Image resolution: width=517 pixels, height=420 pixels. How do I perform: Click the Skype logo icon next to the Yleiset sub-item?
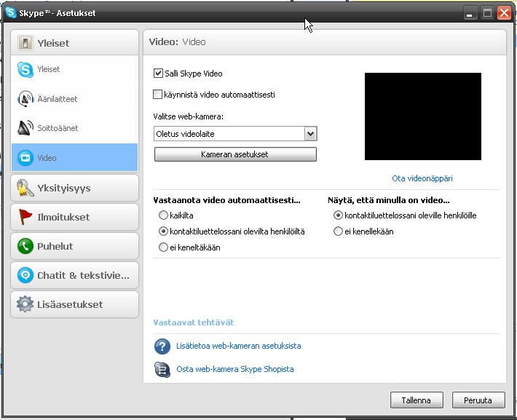point(25,70)
